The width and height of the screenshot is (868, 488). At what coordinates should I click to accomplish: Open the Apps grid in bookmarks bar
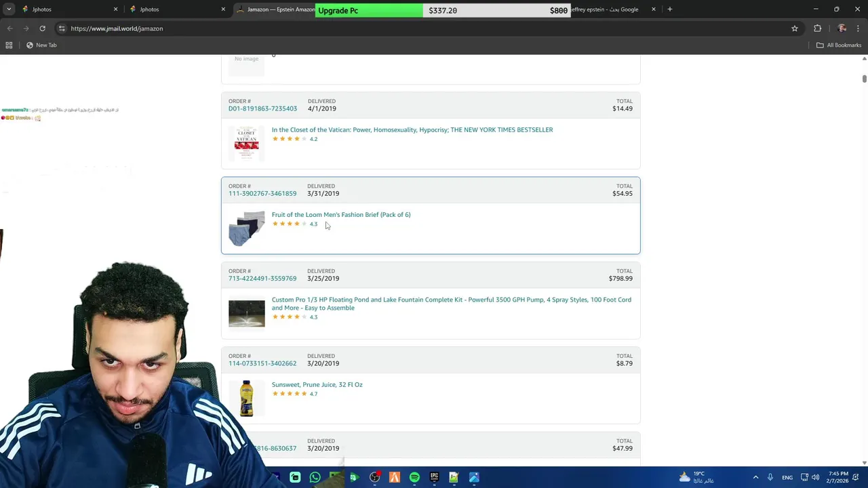coord(9,45)
